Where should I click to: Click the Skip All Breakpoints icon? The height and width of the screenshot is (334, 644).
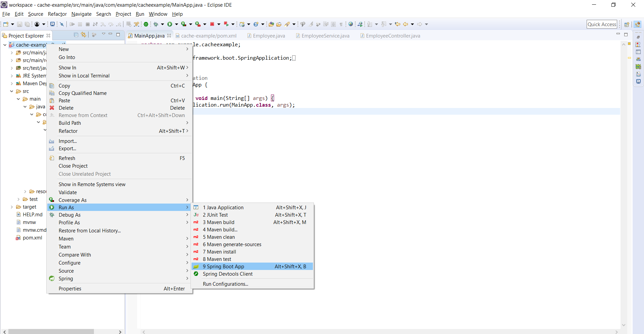pos(62,24)
